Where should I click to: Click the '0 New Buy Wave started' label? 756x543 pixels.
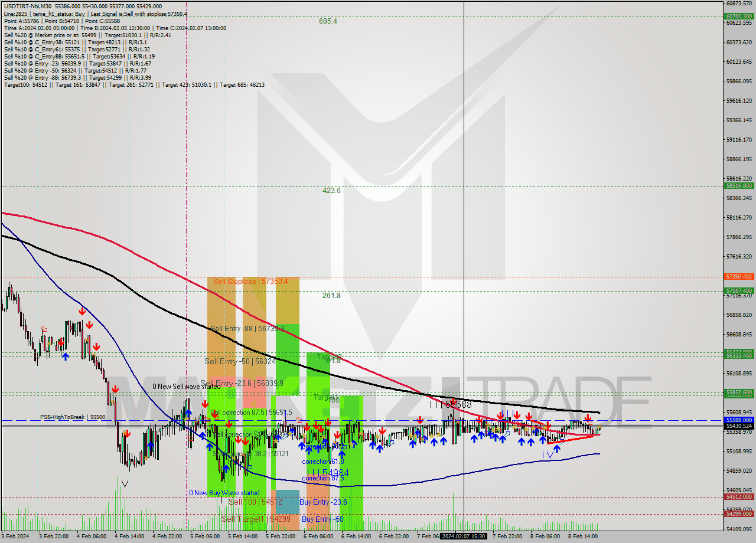coord(224,493)
